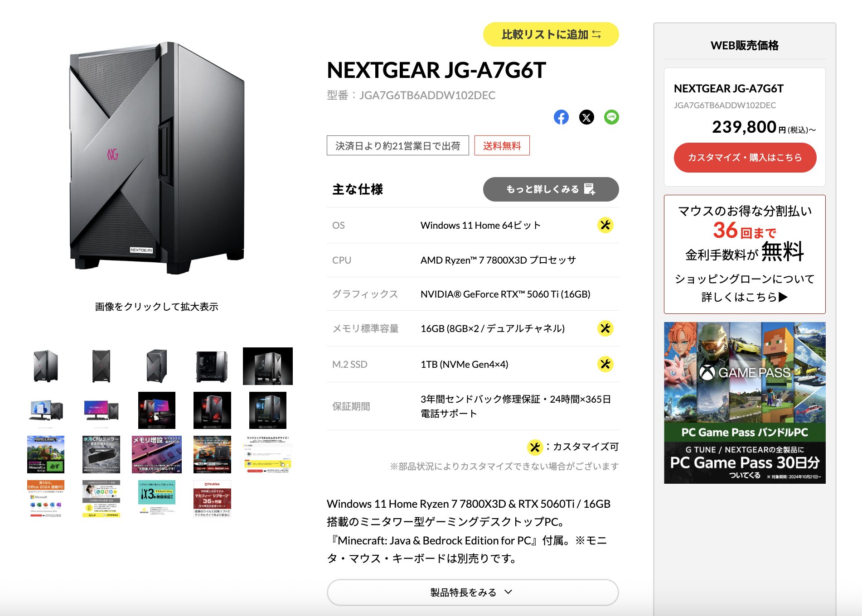This screenshot has height=616, width=862.
Task: Click カスタマイズ・購入はこちら red button
Action: pos(745,158)
